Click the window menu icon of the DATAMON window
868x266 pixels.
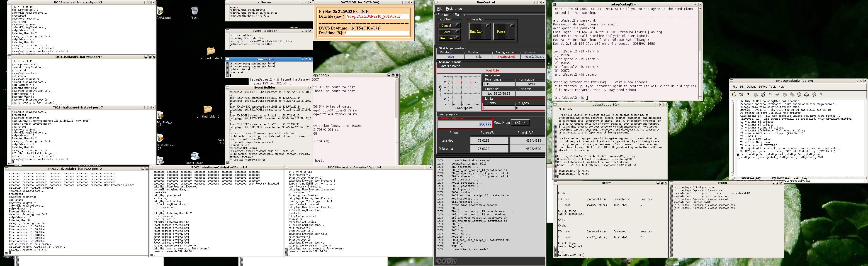pyautogui.click(x=316, y=2)
